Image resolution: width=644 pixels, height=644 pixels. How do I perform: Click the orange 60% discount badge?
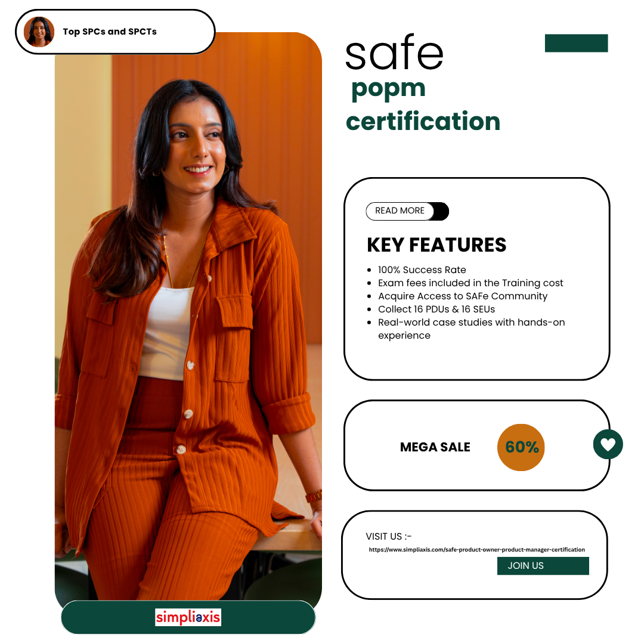point(521,447)
